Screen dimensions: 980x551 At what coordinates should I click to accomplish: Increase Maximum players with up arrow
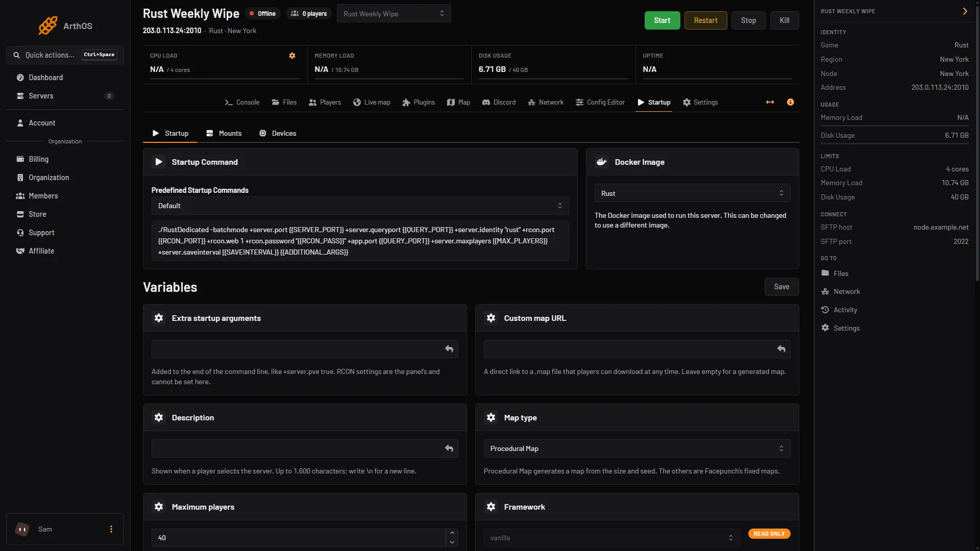(x=452, y=533)
